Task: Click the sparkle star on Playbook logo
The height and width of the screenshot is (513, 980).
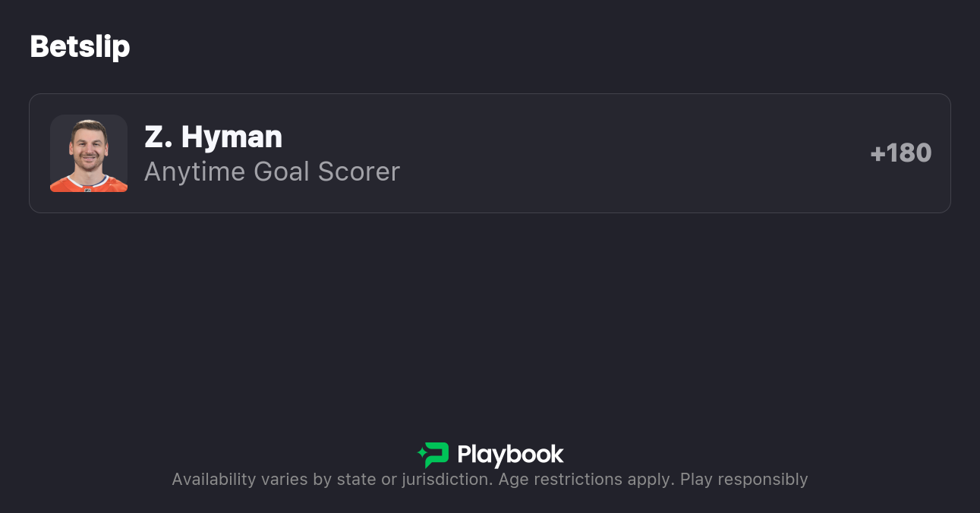Action: tap(421, 455)
